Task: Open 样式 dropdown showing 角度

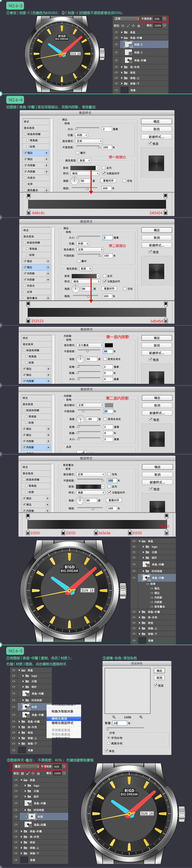Action: (91, 492)
